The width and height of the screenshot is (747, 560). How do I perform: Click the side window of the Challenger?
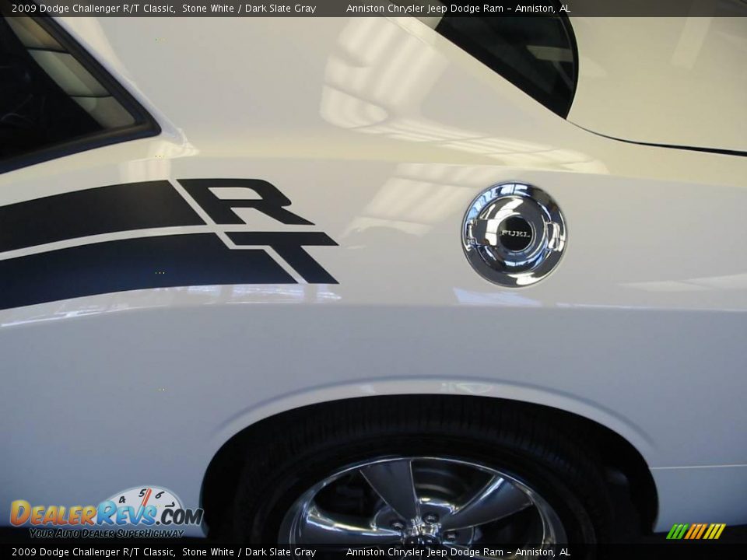[537, 54]
